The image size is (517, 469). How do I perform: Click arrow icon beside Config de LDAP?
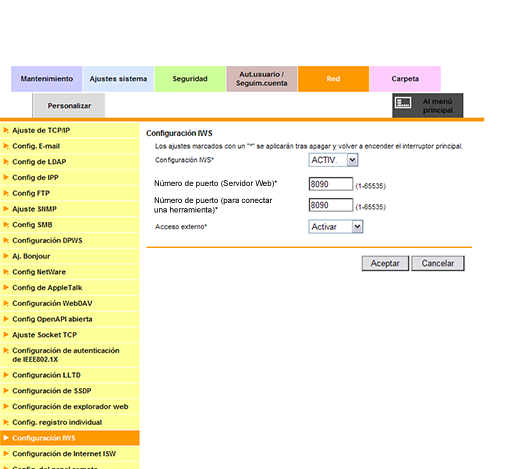(x=6, y=161)
